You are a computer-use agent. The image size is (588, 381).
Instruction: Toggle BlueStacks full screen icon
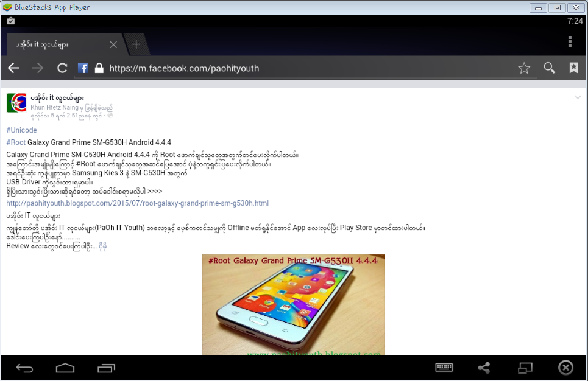click(x=525, y=368)
